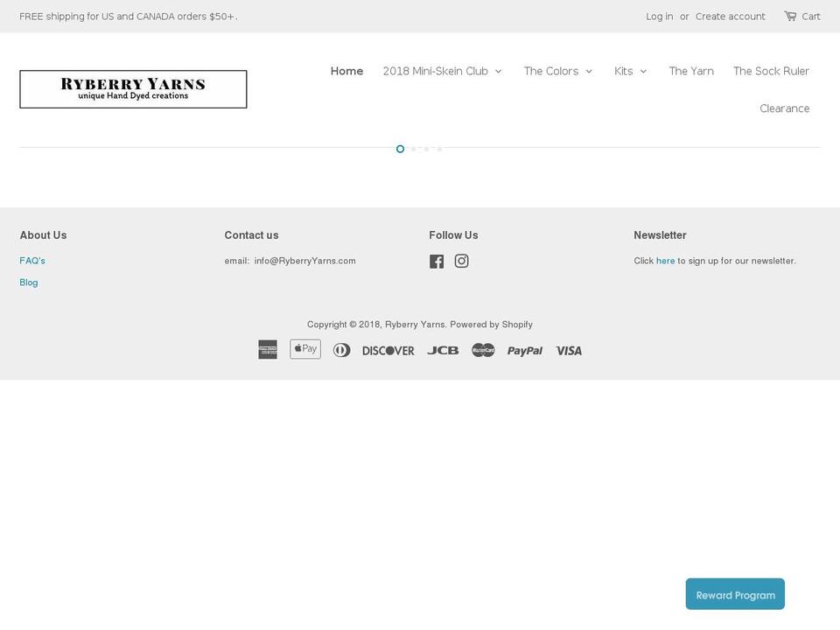840x630 pixels.
Task: Click the Log in link
Action: (x=660, y=16)
